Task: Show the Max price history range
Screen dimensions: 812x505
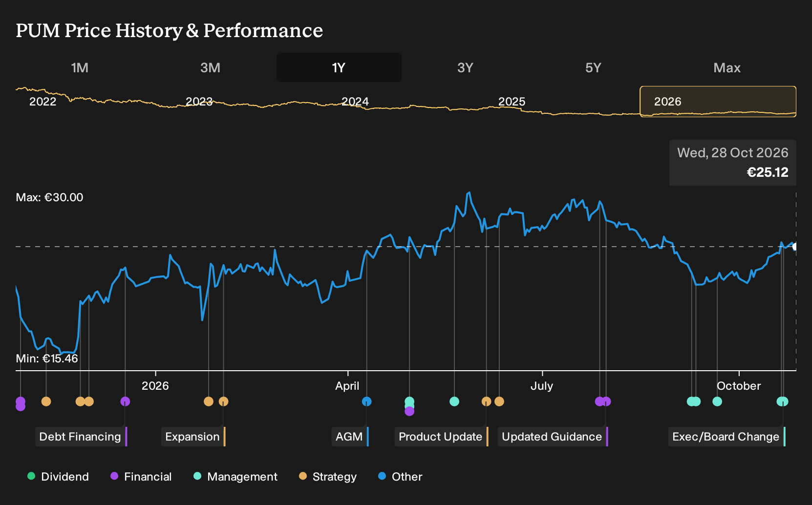Action: pyautogui.click(x=727, y=67)
